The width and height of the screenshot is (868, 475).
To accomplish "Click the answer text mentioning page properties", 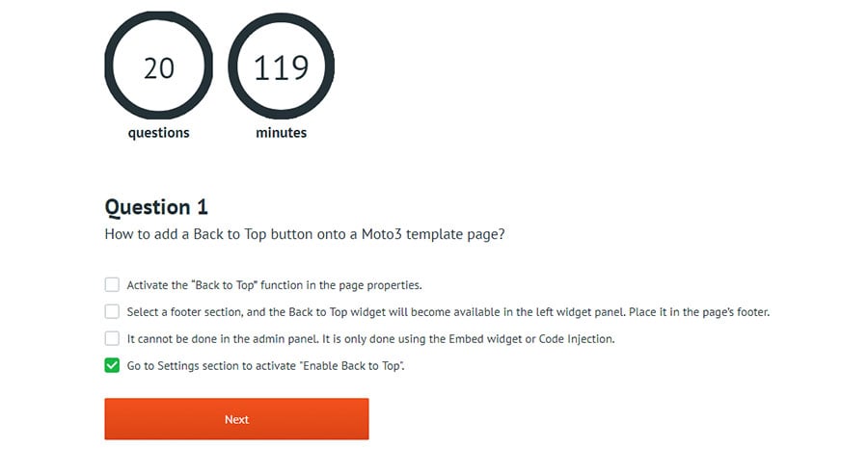I will coord(274,285).
